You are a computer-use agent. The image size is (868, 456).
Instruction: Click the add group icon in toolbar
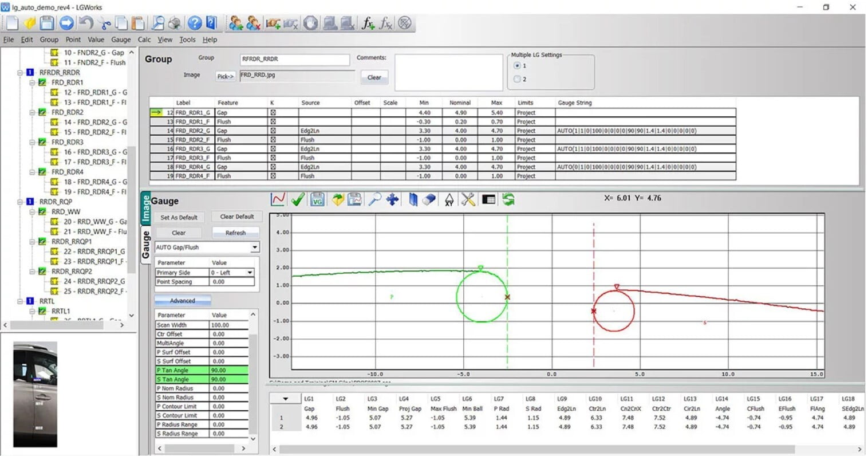tap(235, 23)
